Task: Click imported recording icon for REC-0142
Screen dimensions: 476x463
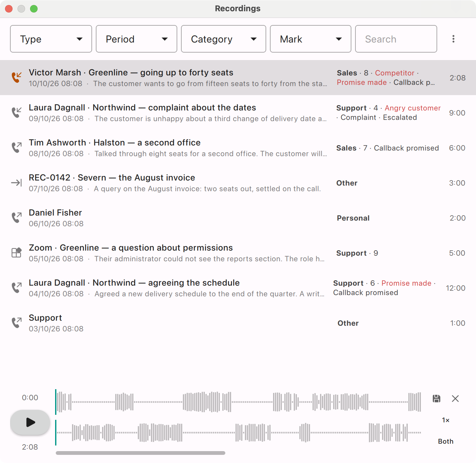Action: tap(17, 183)
